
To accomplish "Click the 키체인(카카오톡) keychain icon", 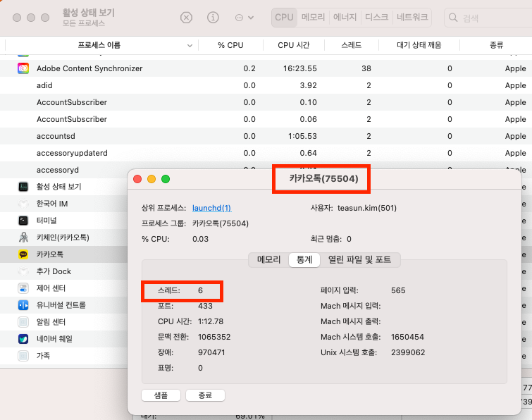I will point(23,237).
